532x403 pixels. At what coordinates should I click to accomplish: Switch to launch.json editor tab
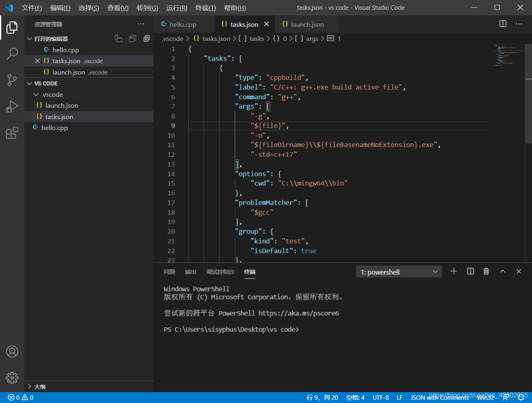[306, 24]
